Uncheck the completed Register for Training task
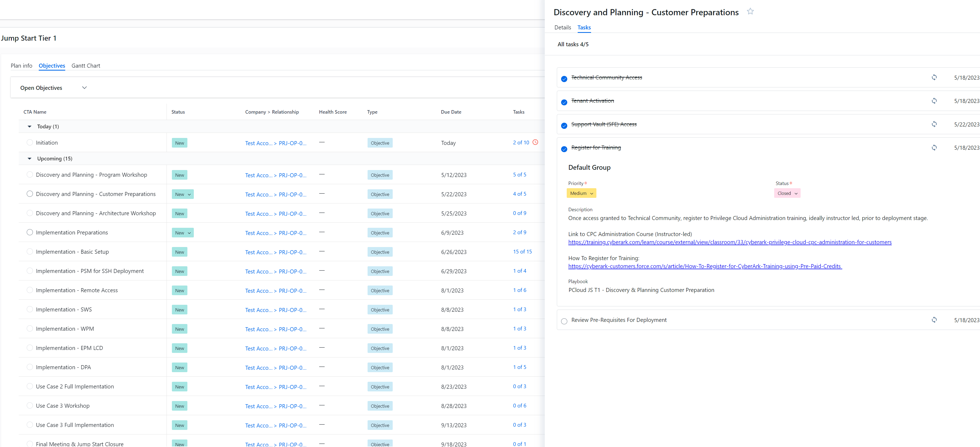This screenshot has height=447, width=980. point(564,149)
